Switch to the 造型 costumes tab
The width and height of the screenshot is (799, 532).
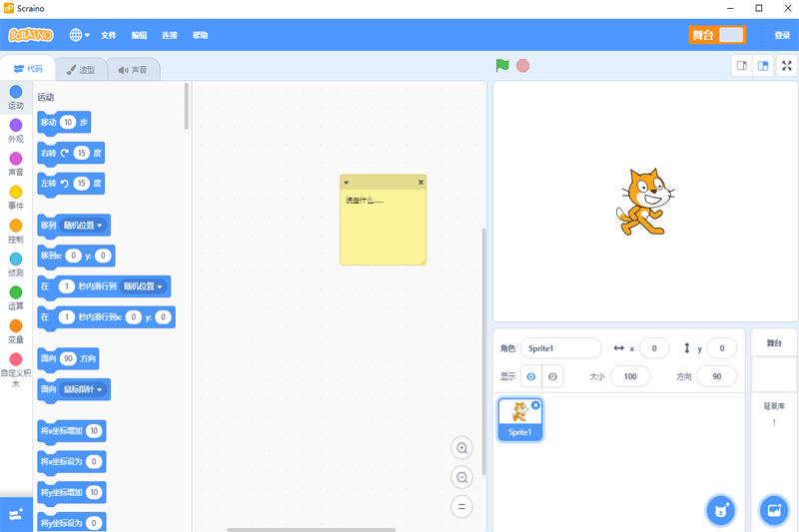pos(81,70)
